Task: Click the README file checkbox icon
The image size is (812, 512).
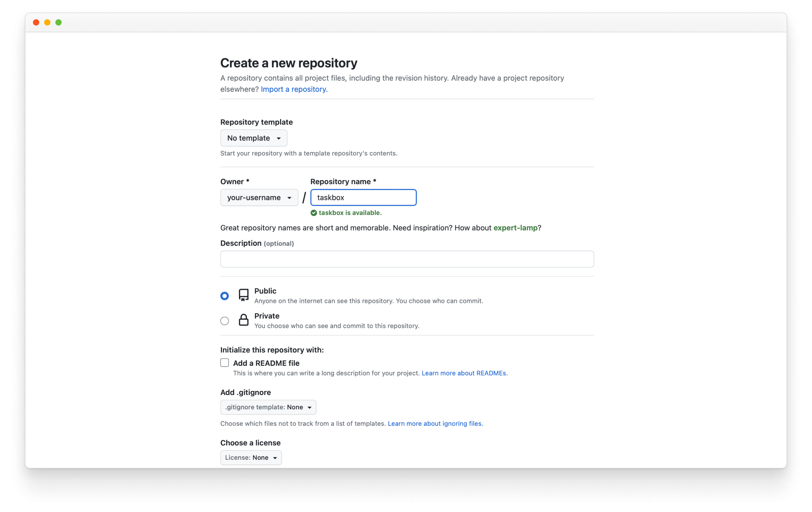Action: [224, 362]
